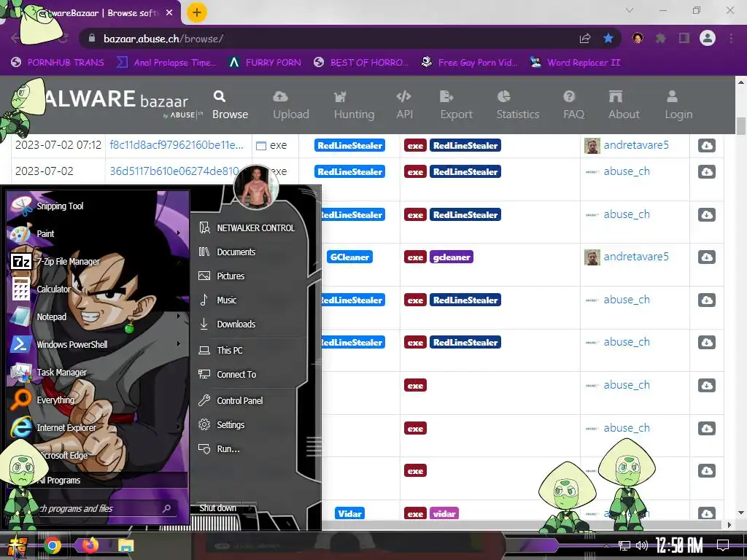Click the blue GCleaner signature badge
This screenshot has width=747, height=560.
click(349, 257)
